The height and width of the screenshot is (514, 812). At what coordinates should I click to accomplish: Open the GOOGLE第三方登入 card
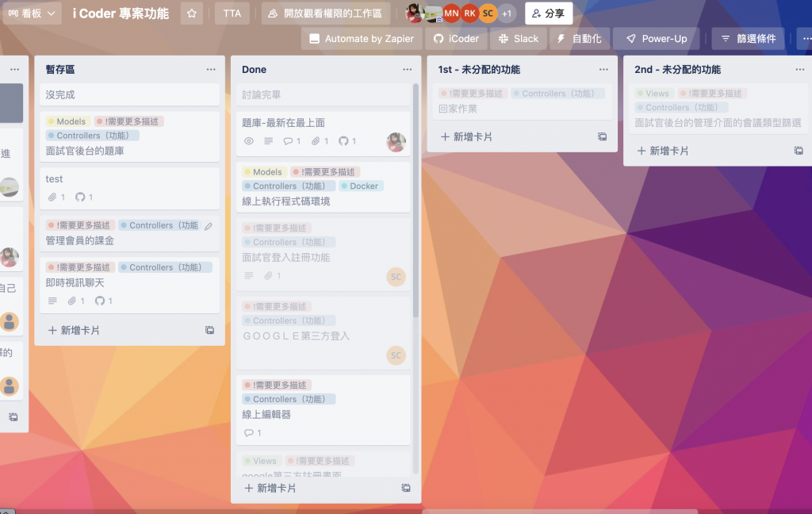pyautogui.click(x=324, y=332)
